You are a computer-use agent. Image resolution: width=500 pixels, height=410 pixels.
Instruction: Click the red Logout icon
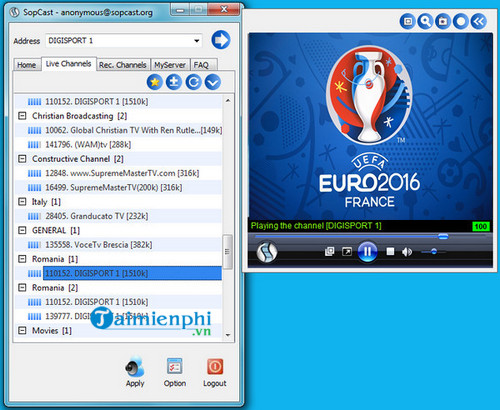click(x=215, y=367)
